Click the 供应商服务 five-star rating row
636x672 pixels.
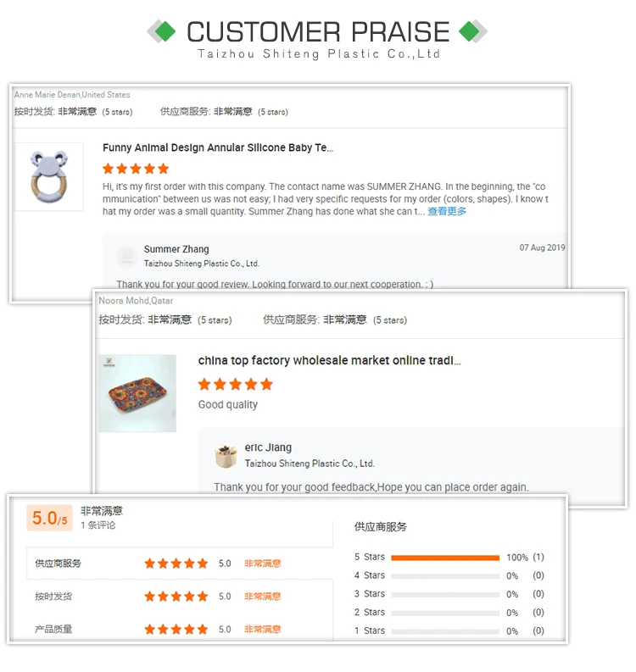point(176,564)
